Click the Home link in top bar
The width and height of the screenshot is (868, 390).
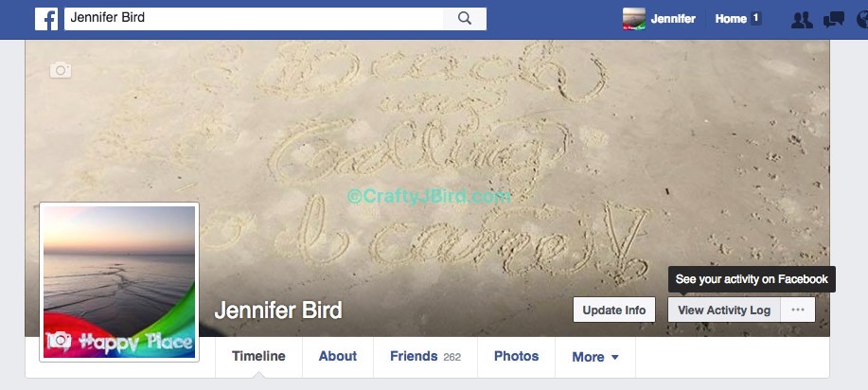[x=731, y=19]
